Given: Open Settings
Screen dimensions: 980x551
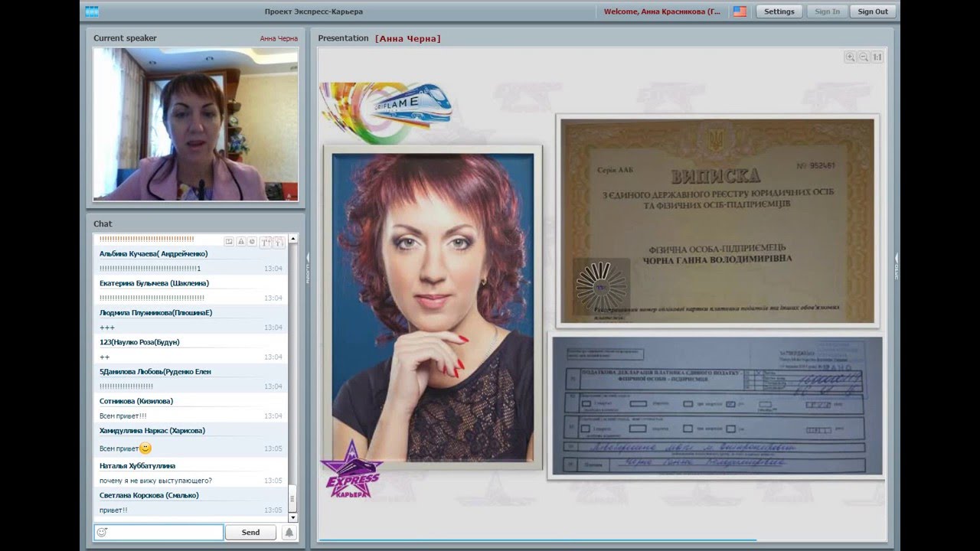Looking at the screenshot, I should (x=779, y=11).
